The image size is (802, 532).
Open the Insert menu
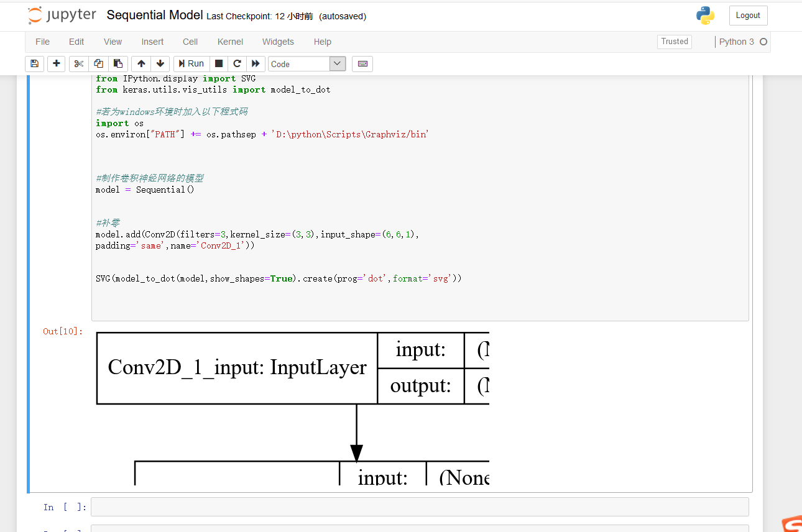click(x=152, y=42)
